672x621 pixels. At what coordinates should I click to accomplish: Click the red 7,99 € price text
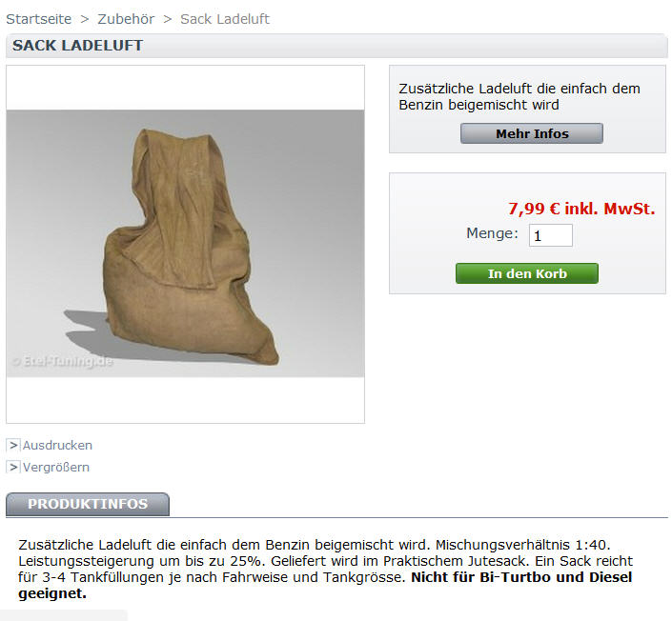coord(581,209)
